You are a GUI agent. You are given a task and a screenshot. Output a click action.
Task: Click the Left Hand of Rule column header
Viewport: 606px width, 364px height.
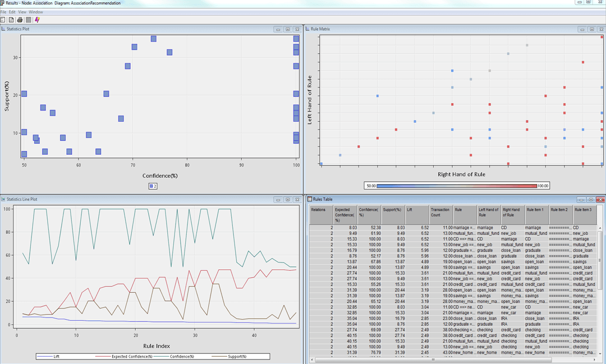[x=489, y=215]
